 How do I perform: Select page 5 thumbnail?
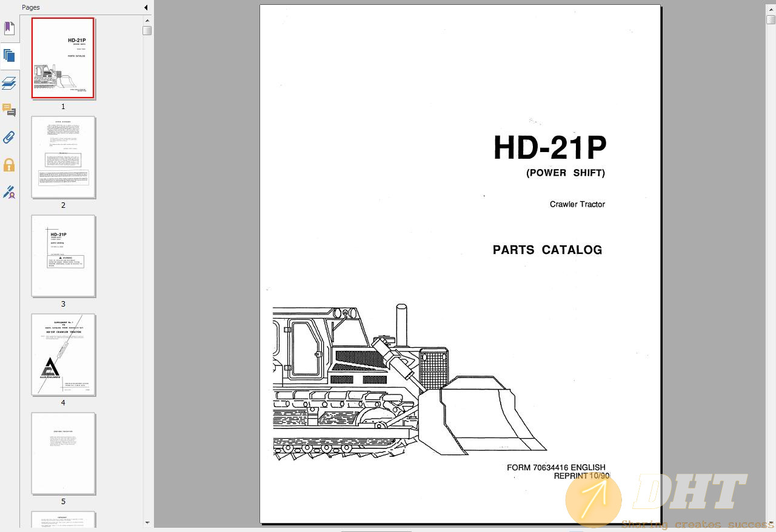(x=63, y=453)
